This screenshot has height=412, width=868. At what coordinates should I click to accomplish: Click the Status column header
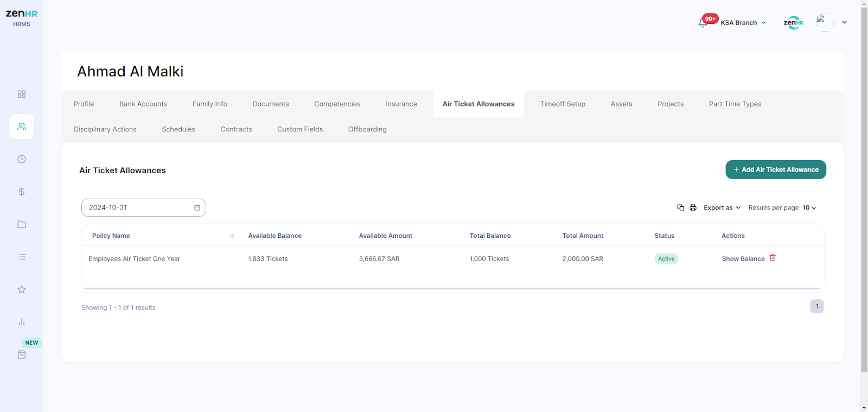click(x=665, y=236)
